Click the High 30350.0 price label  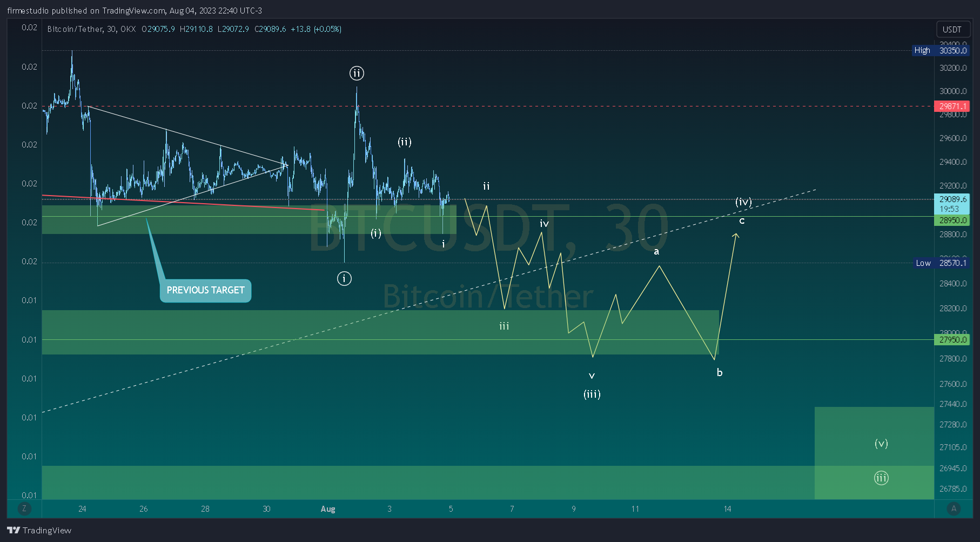tap(941, 50)
